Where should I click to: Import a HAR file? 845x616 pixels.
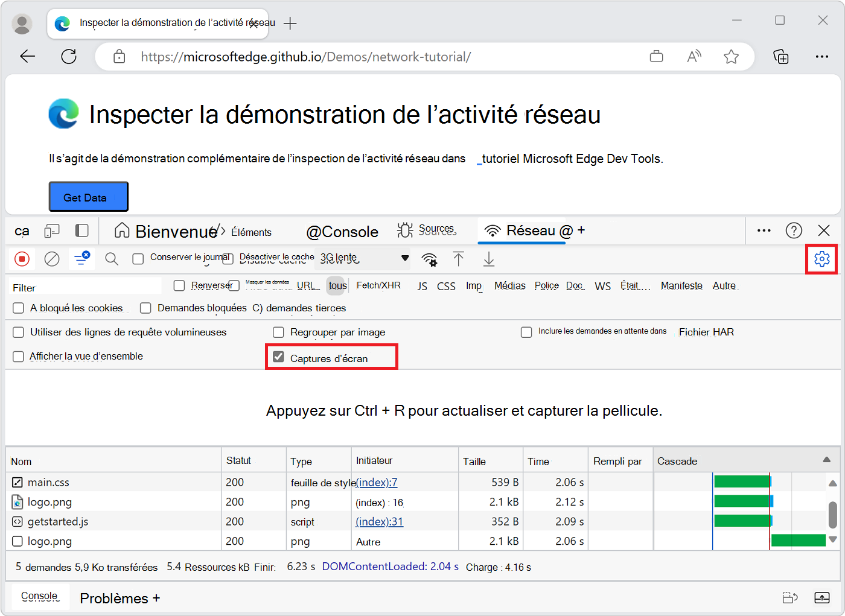pyautogui.click(x=459, y=259)
